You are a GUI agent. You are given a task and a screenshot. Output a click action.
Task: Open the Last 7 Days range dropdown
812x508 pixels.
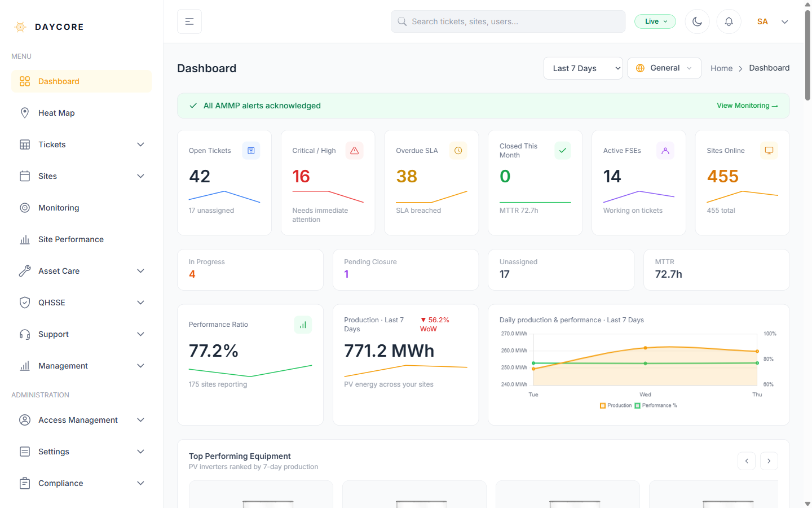[583, 68]
